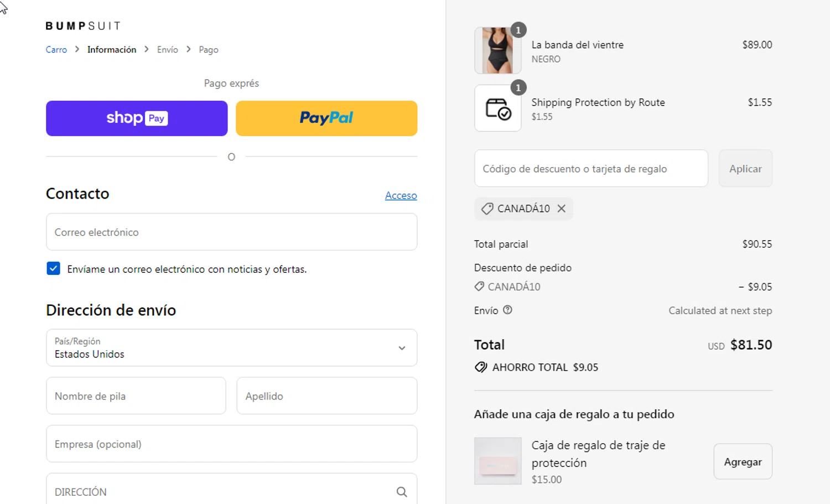Open La banda del vientre product thumbnail

tap(498, 50)
